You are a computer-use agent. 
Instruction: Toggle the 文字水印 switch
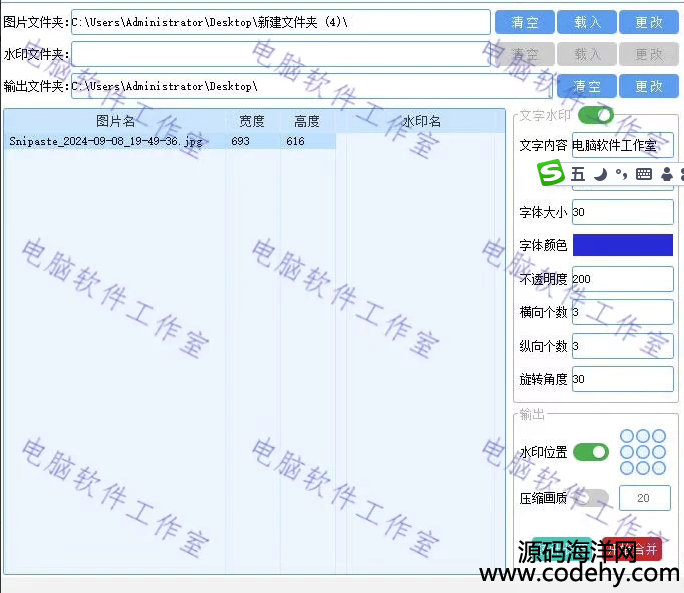pyautogui.click(x=596, y=116)
